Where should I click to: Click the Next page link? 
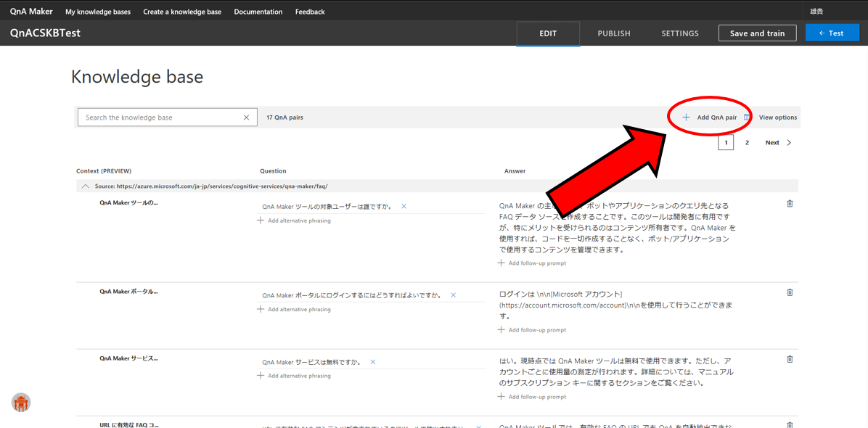coord(772,143)
